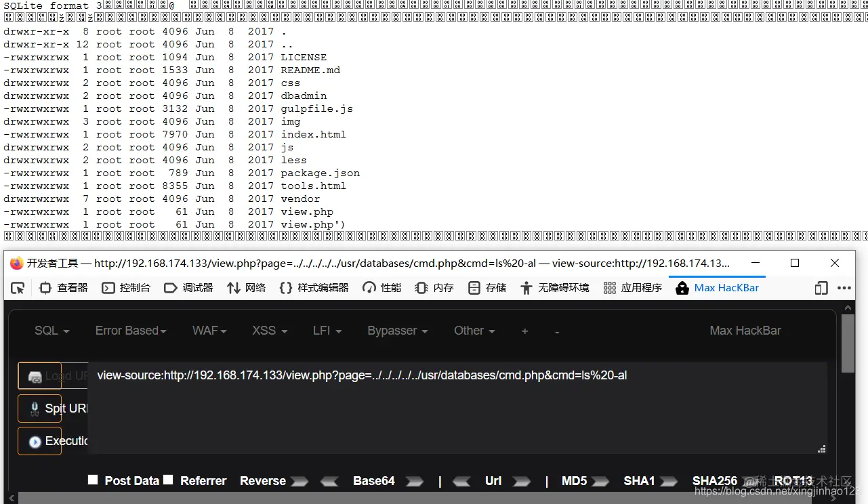Click the devtools vertical scrollbar thumb
Screen dimensions: 868x504
[848, 343]
